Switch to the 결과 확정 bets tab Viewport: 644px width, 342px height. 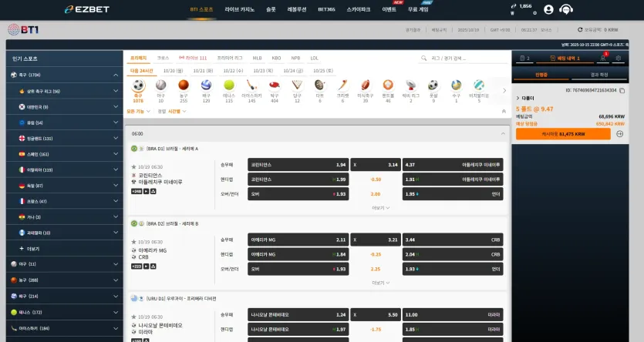click(599, 75)
